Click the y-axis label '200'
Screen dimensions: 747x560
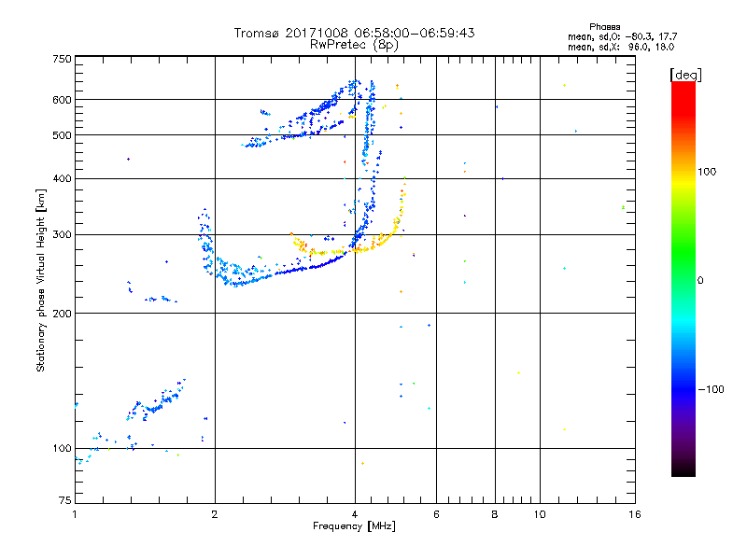(62, 314)
